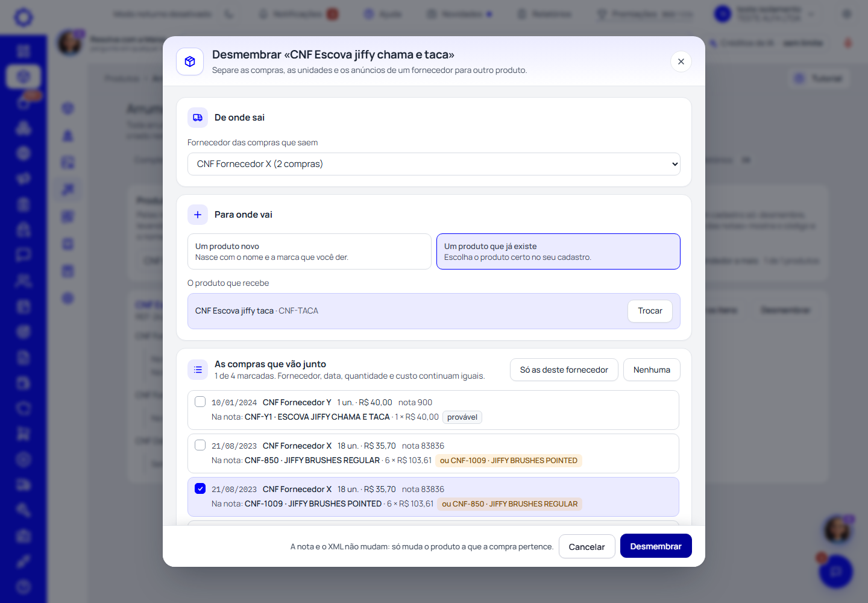
Task: Close the Desmembrar dialog with the X
Action: coord(681,62)
